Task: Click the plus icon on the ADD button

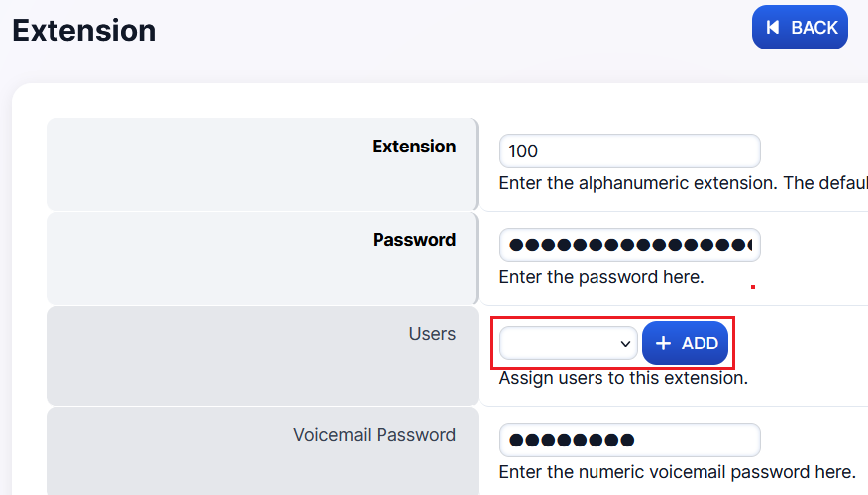Action: (664, 344)
